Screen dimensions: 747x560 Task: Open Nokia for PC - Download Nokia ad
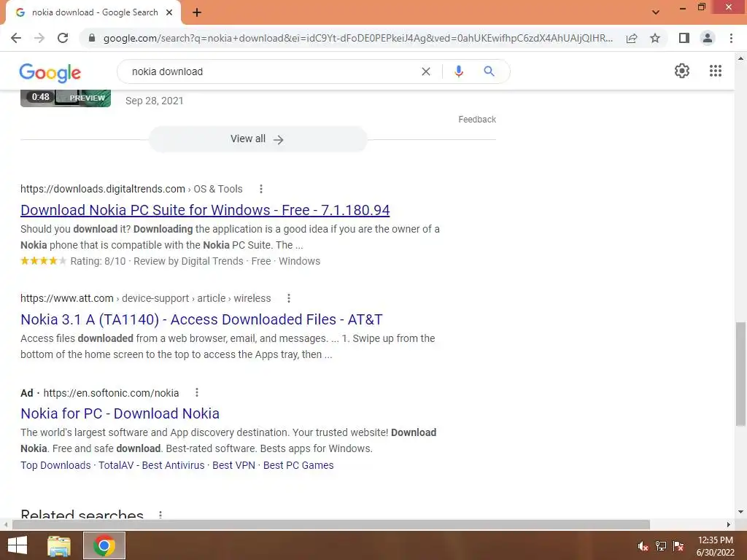click(x=120, y=413)
